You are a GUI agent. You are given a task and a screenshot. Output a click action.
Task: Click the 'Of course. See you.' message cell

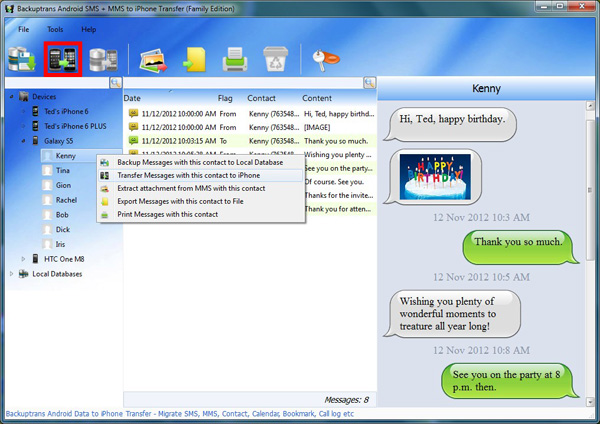(334, 182)
